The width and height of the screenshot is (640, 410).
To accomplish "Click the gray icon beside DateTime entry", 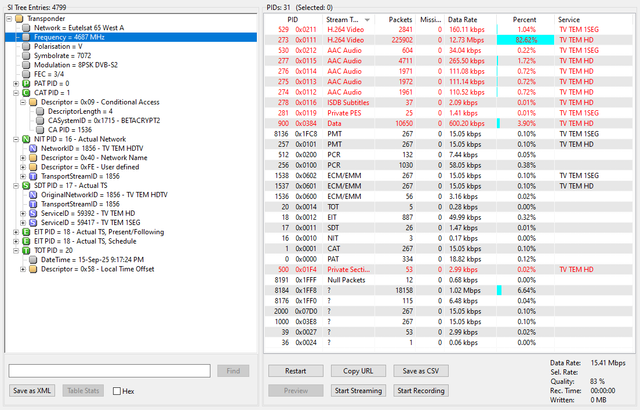I will tap(33, 260).
